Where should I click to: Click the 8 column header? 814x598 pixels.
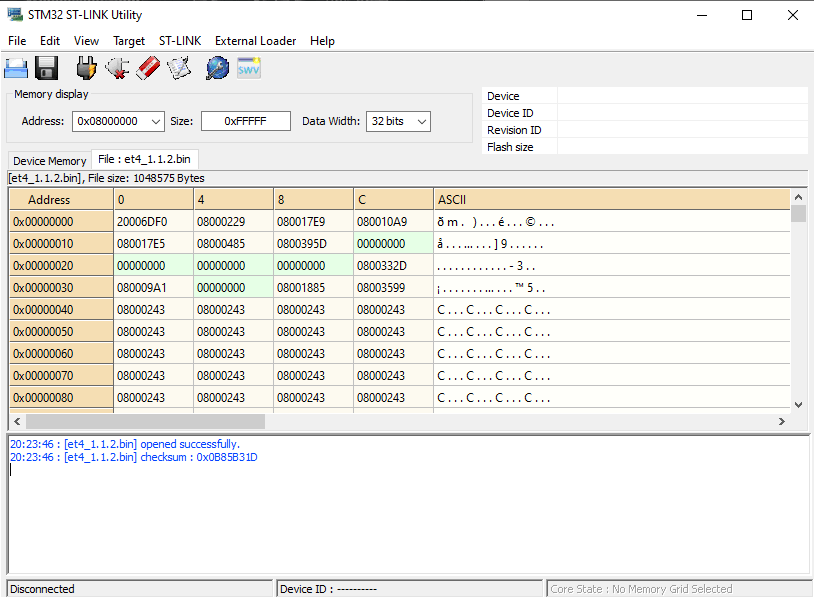313,200
